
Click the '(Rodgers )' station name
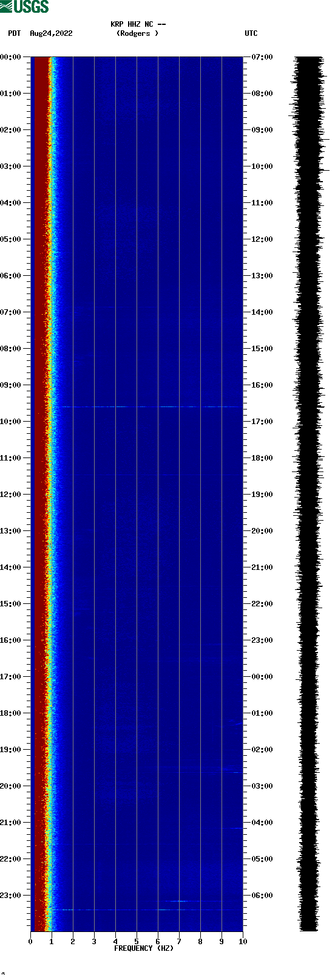137,33
